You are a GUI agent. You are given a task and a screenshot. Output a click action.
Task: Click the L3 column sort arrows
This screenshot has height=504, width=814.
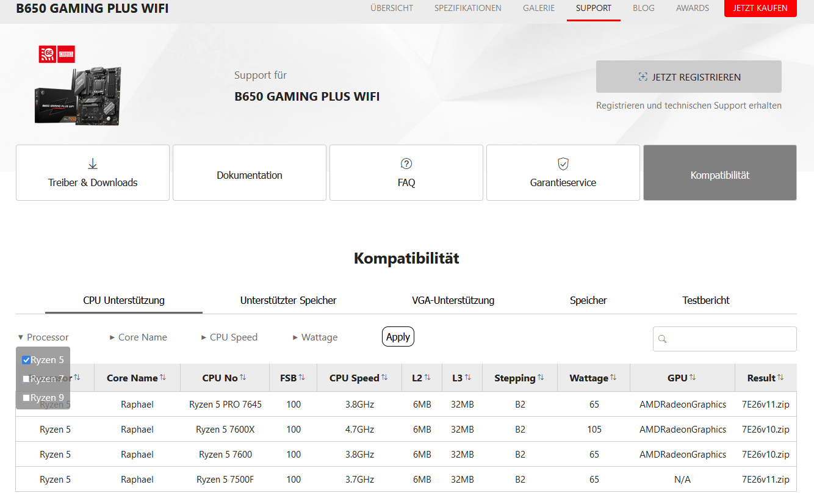click(467, 378)
